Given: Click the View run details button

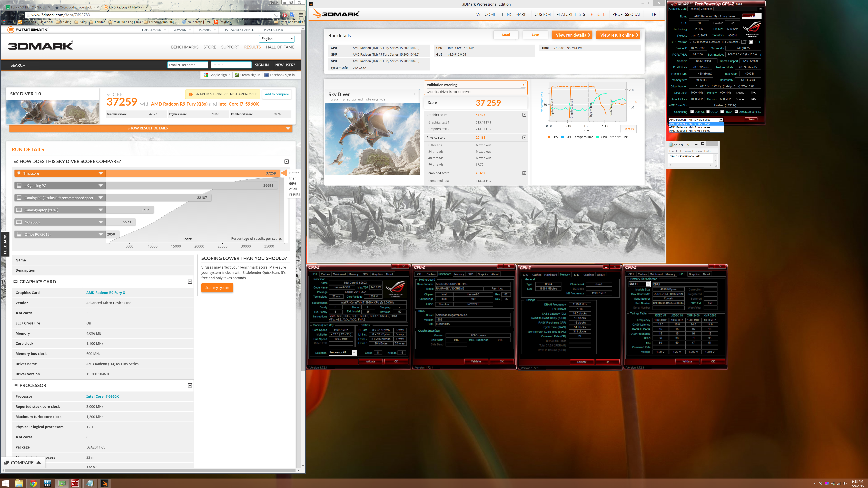Looking at the screenshot, I should point(572,35).
